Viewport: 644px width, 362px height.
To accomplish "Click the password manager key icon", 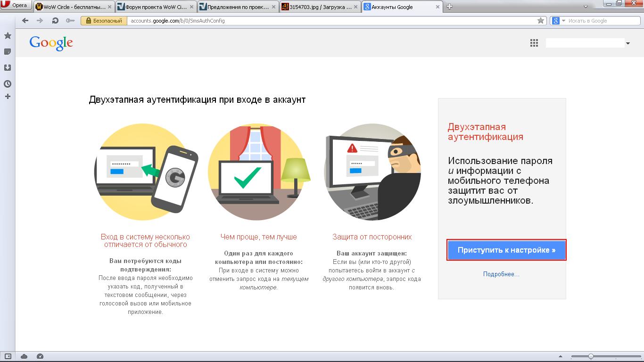I will 70,21.
